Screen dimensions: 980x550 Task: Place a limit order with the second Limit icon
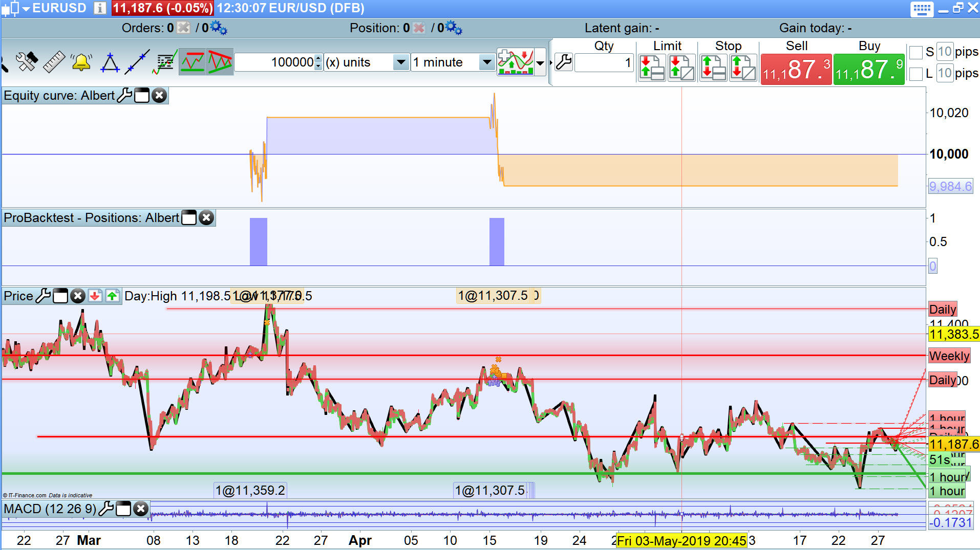(681, 67)
